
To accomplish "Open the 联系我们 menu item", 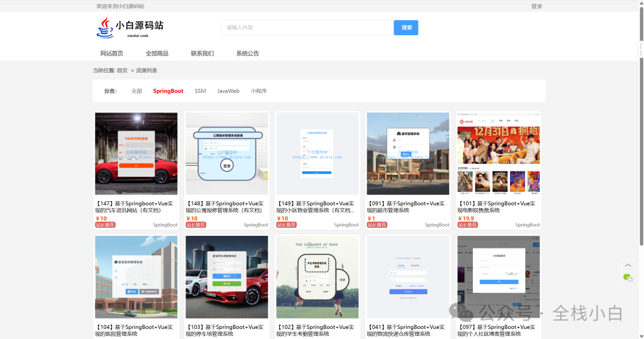I will tap(202, 54).
